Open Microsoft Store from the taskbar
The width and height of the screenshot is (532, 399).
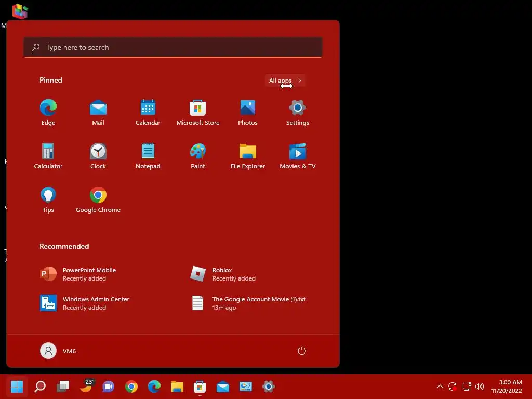(x=199, y=387)
